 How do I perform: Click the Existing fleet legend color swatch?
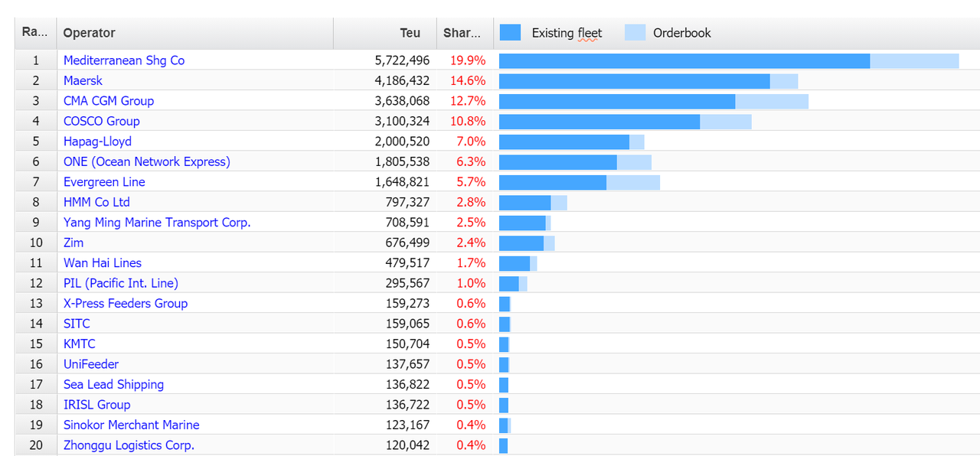(510, 32)
